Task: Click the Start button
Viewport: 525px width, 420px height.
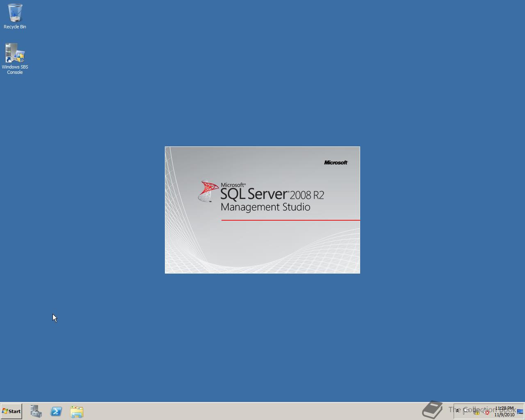Action: pyautogui.click(x=11, y=411)
